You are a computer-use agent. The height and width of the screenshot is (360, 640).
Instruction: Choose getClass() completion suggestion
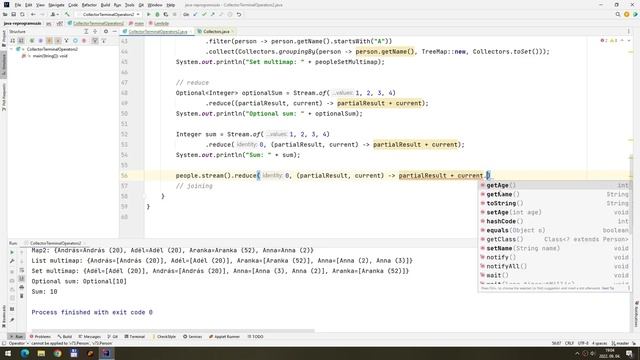click(555, 239)
